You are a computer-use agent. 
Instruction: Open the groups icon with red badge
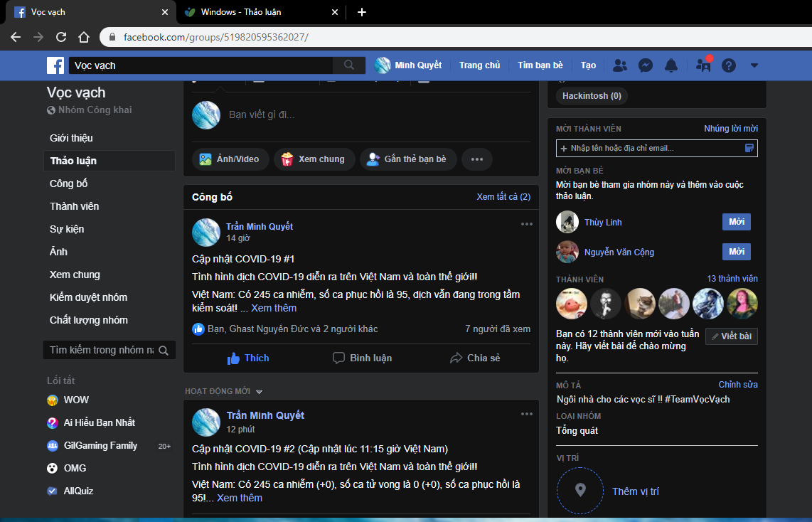click(703, 65)
